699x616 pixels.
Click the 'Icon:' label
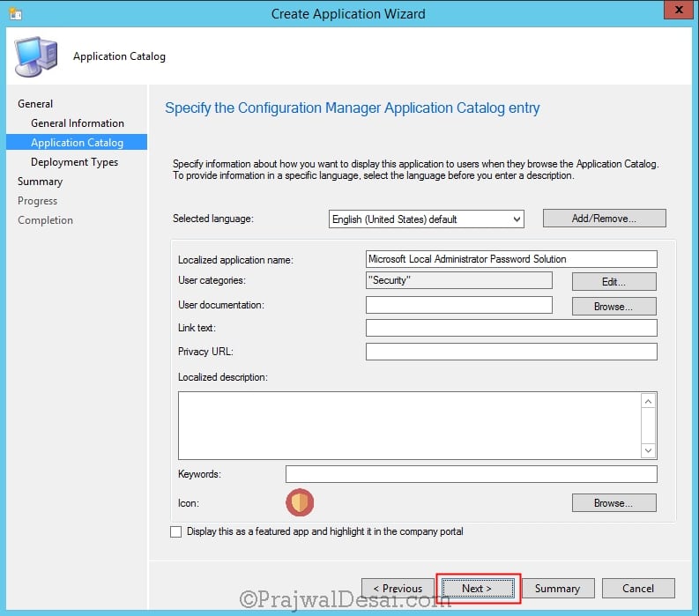tap(188, 503)
